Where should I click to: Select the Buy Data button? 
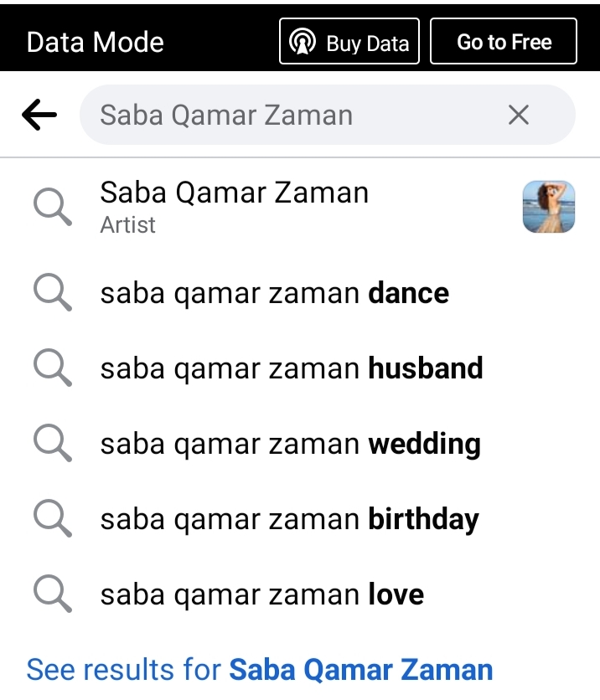pyautogui.click(x=349, y=42)
